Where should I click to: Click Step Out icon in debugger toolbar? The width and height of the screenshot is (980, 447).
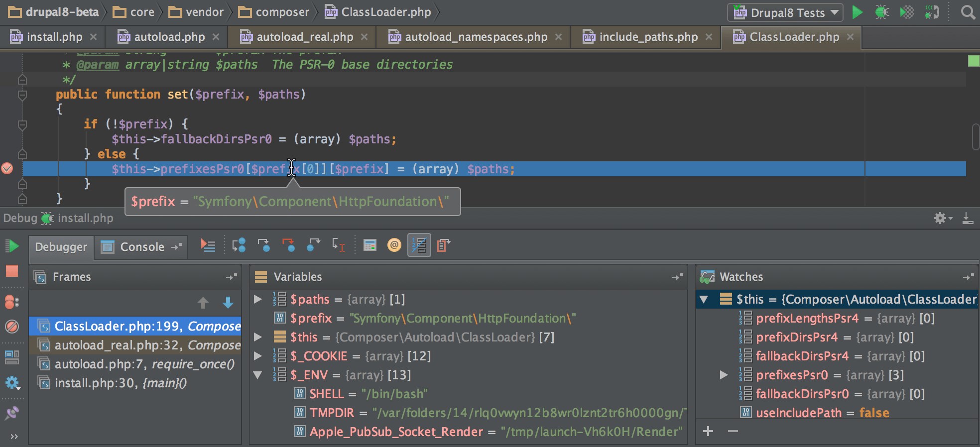pyautogui.click(x=313, y=245)
